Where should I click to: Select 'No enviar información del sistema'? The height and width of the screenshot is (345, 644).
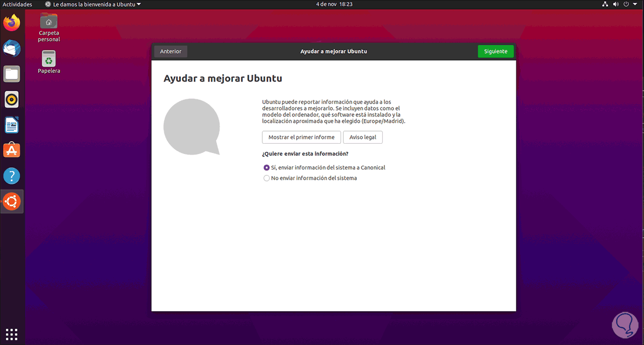click(x=310, y=178)
